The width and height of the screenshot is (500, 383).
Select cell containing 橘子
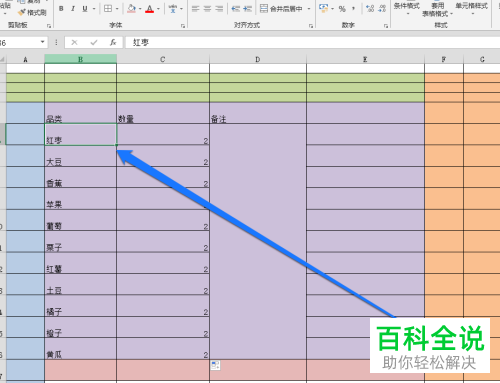tap(80, 306)
